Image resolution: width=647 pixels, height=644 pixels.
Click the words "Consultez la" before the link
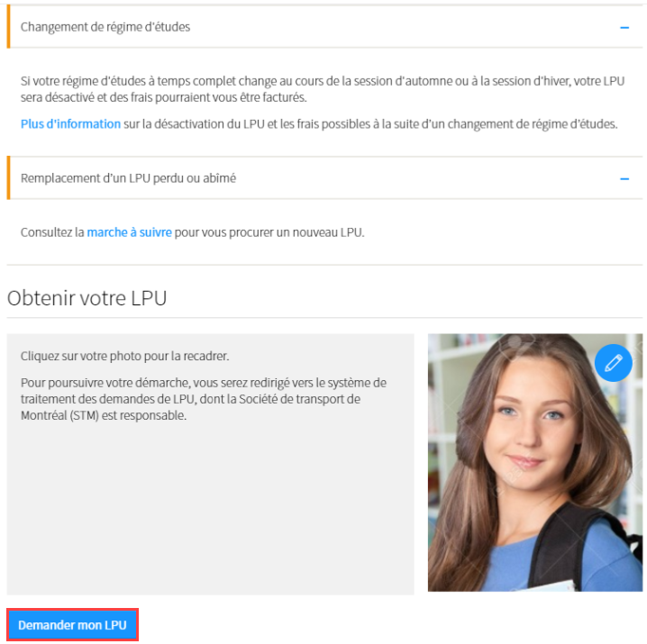click(x=52, y=232)
